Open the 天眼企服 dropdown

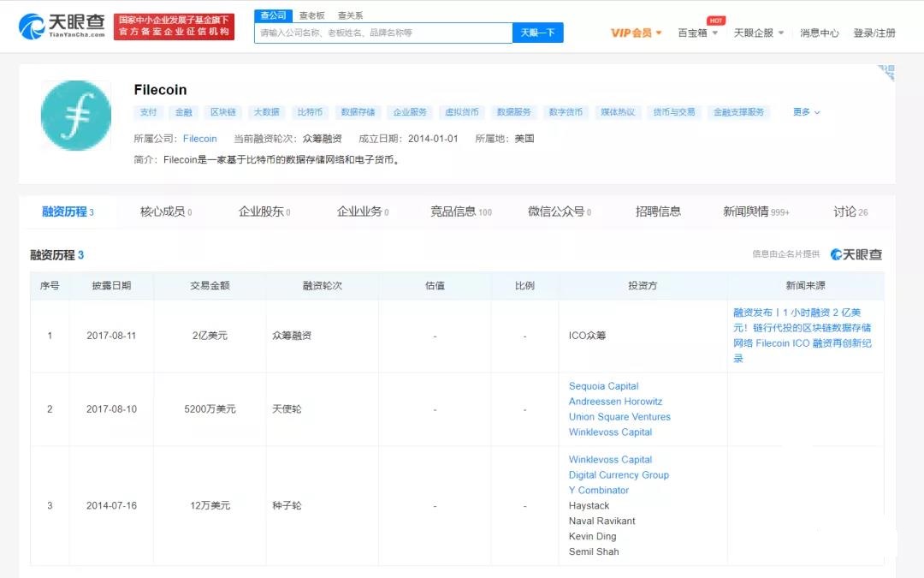[x=758, y=33]
